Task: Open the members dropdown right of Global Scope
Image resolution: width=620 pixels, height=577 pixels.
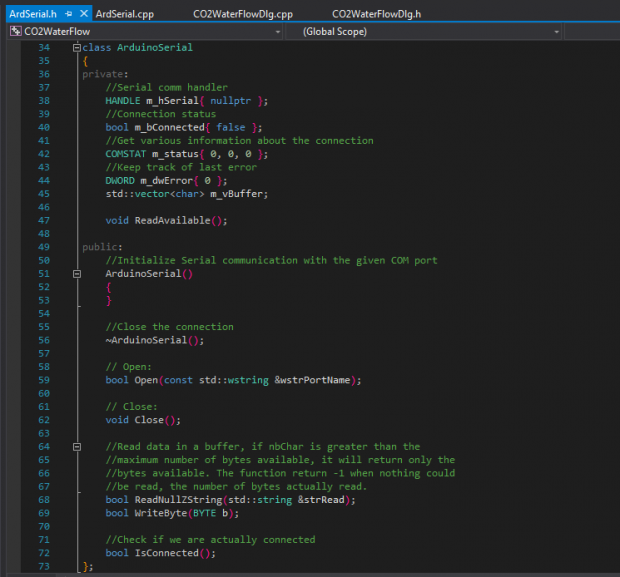Action: [x=590, y=32]
